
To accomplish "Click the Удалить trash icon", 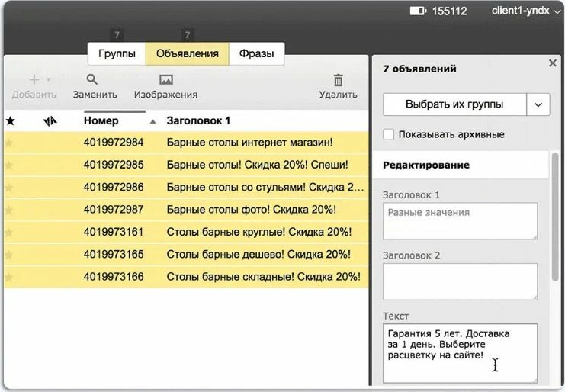I will point(338,80).
